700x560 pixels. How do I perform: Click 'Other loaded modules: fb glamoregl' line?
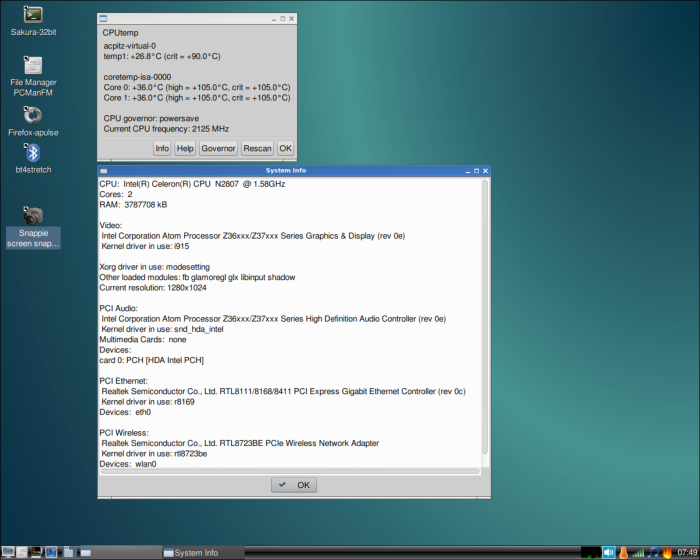tap(197, 277)
